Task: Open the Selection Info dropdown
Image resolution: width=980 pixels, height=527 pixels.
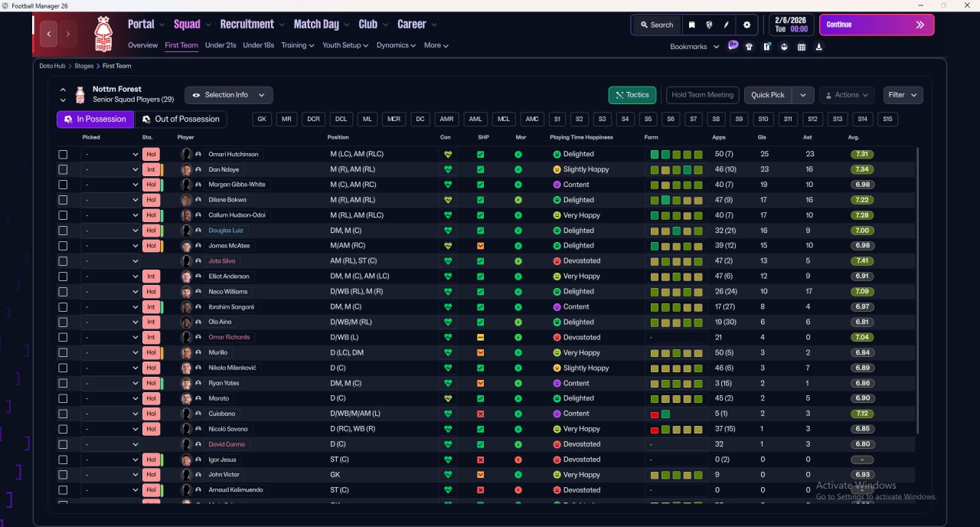Action: pyautogui.click(x=229, y=95)
